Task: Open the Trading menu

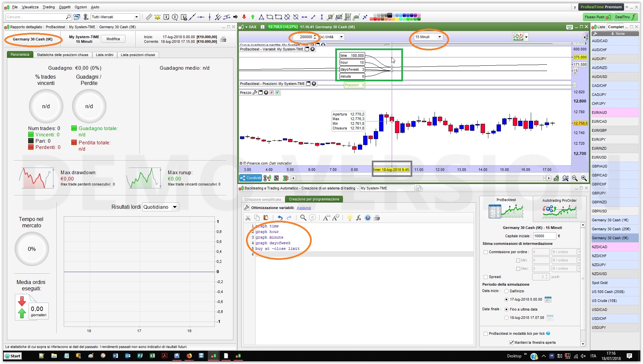Action: [x=48, y=7]
